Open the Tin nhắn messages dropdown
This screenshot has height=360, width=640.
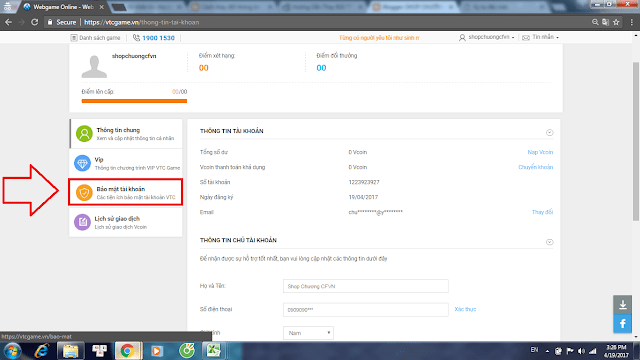[x=545, y=37]
